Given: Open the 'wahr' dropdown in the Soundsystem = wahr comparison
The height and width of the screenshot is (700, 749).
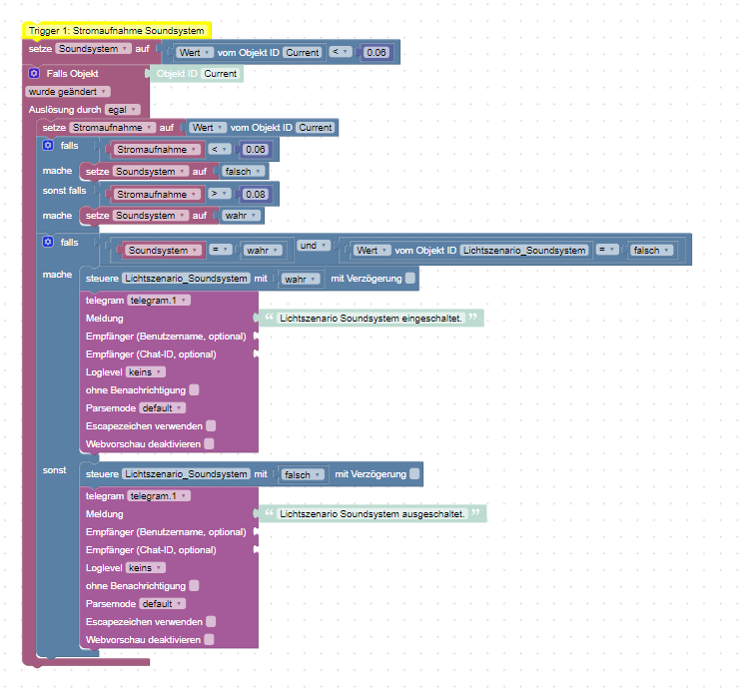Looking at the screenshot, I should (263, 251).
